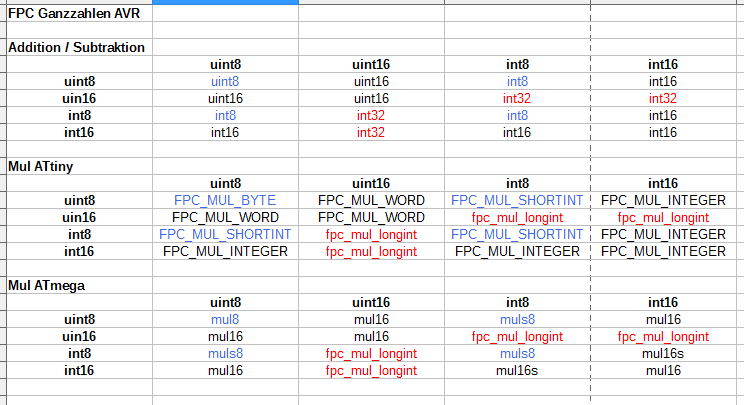Click the 'int16' row label in Mul ATmega table

[79, 370]
